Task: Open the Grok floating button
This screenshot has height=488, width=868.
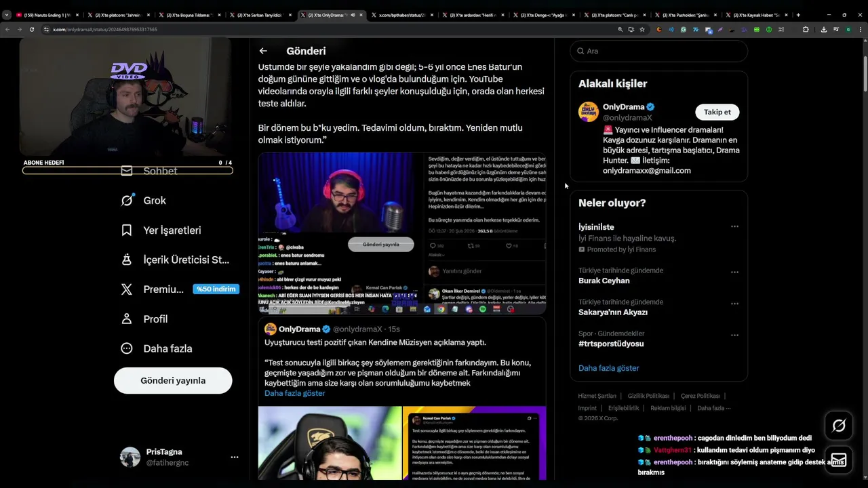Action: click(x=839, y=426)
